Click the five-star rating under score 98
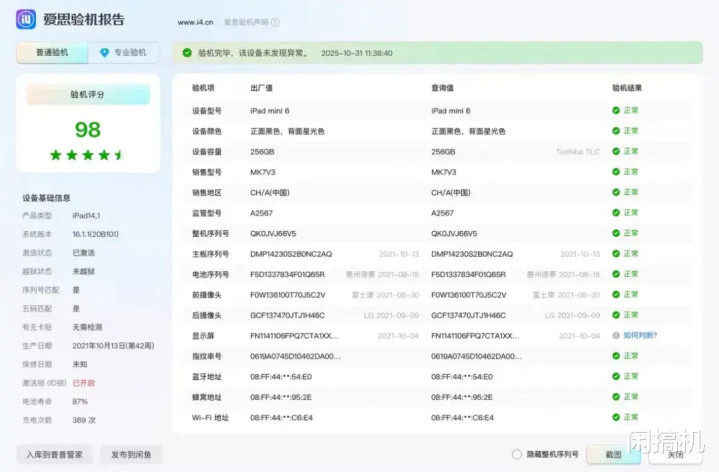This screenshot has width=719, height=472. pyautogui.click(x=87, y=155)
